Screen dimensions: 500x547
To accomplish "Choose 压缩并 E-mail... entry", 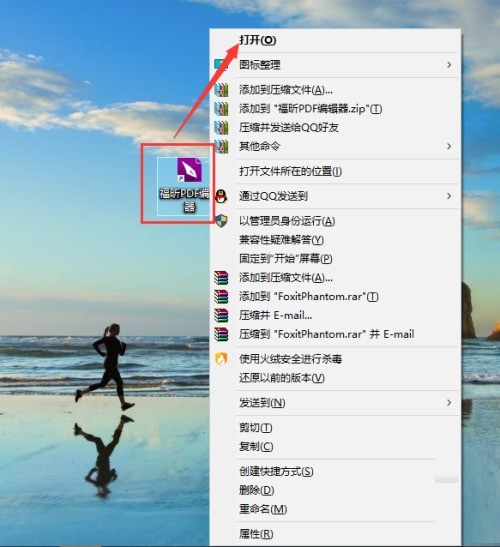I will click(x=276, y=315).
